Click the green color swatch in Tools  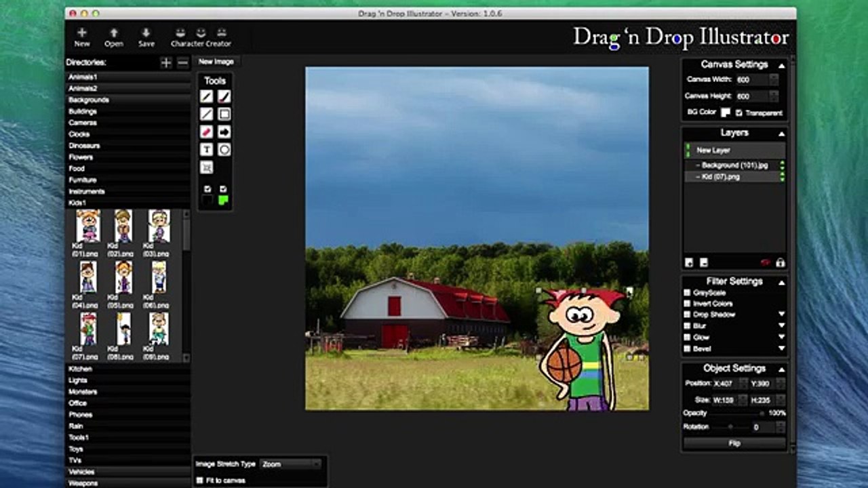[x=224, y=201]
